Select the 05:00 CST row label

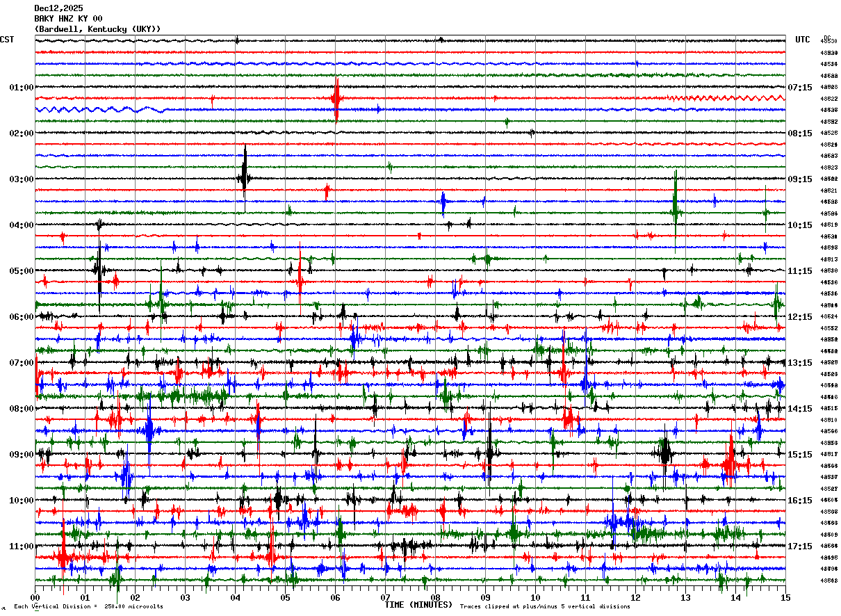(x=22, y=271)
